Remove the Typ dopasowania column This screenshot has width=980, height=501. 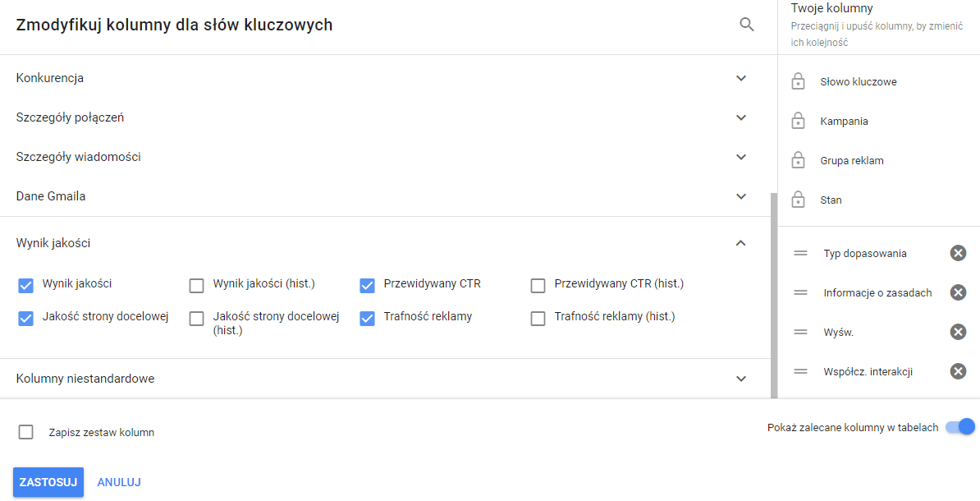click(958, 253)
